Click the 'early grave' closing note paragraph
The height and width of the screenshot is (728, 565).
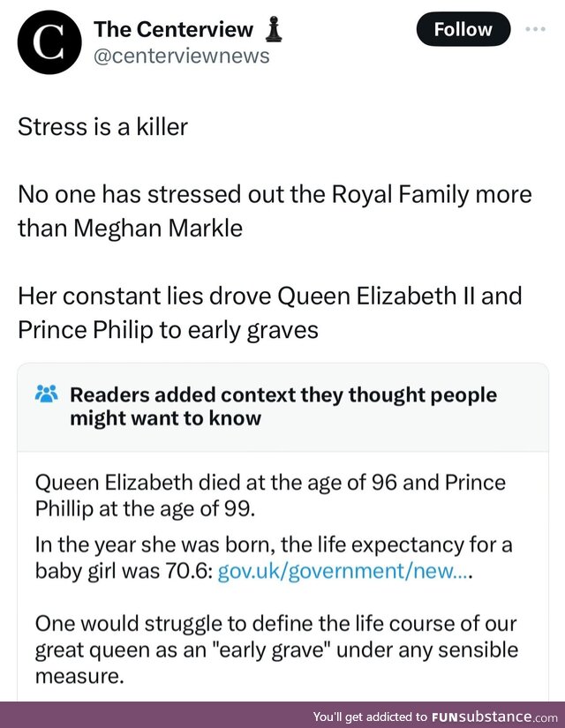coord(276,649)
